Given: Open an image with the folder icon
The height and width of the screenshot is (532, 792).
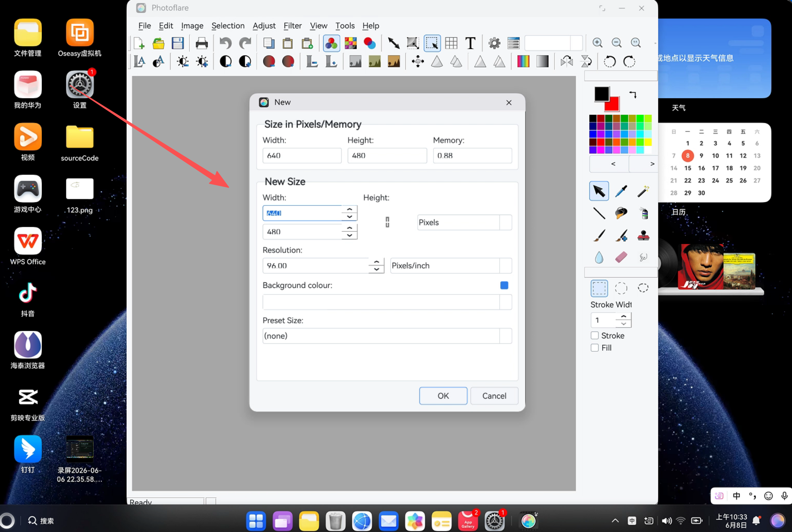Looking at the screenshot, I should coord(158,43).
